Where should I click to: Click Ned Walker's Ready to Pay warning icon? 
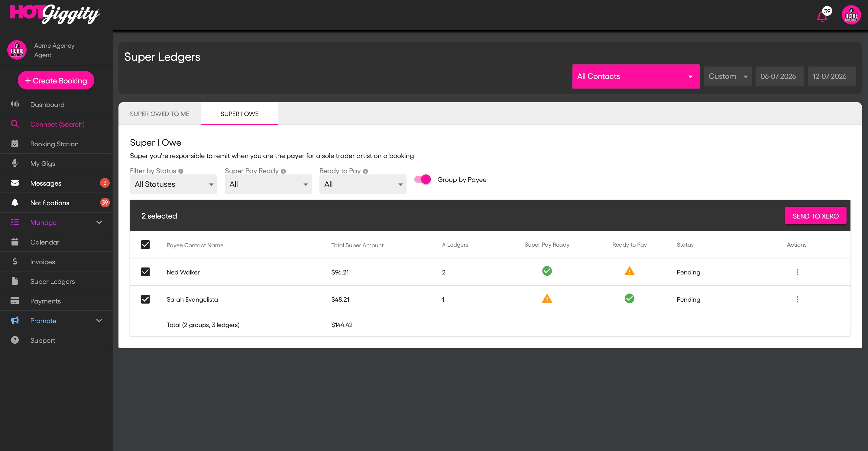point(629,271)
